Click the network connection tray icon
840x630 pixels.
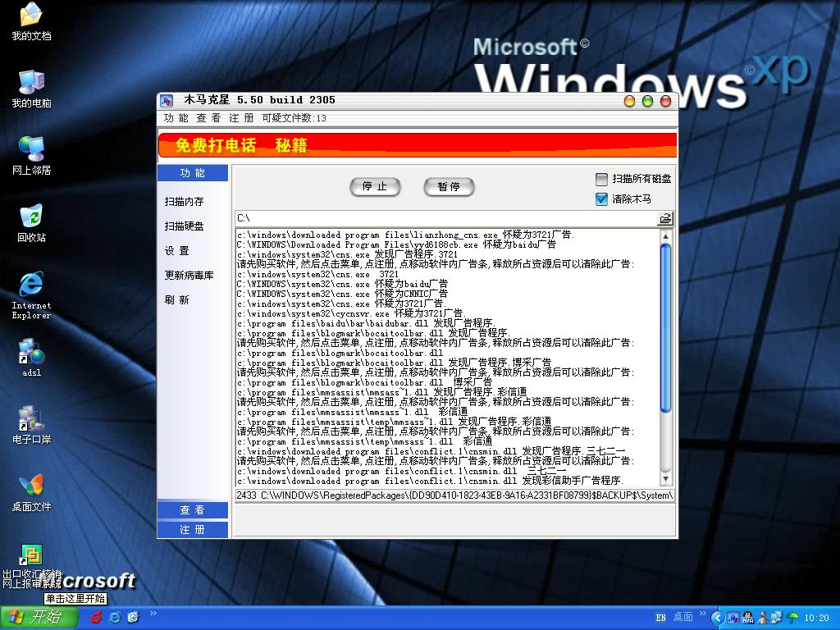[776, 618]
